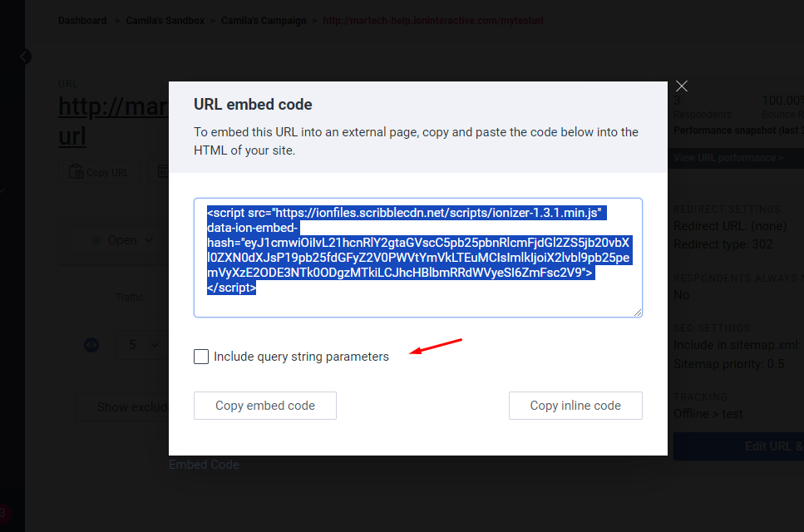Open the Open status dropdown
The width and height of the screenshot is (804, 532).
pyautogui.click(x=122, y=240)
